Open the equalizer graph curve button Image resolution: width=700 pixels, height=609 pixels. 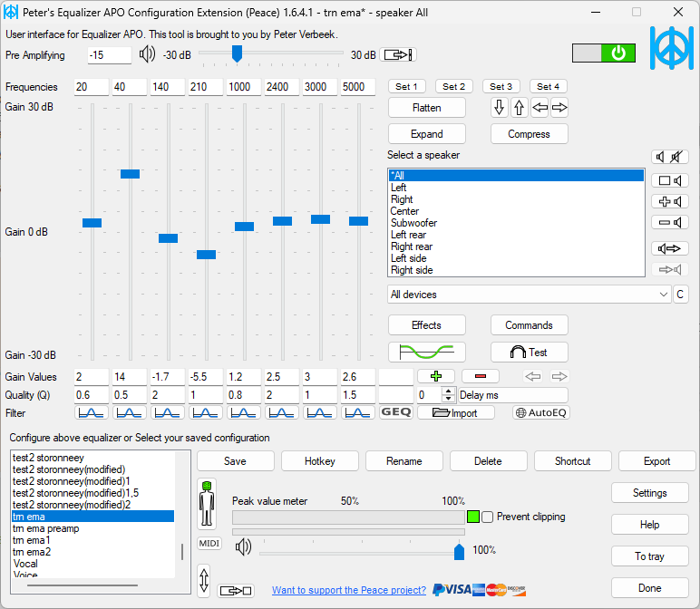(x=427, y=352)
